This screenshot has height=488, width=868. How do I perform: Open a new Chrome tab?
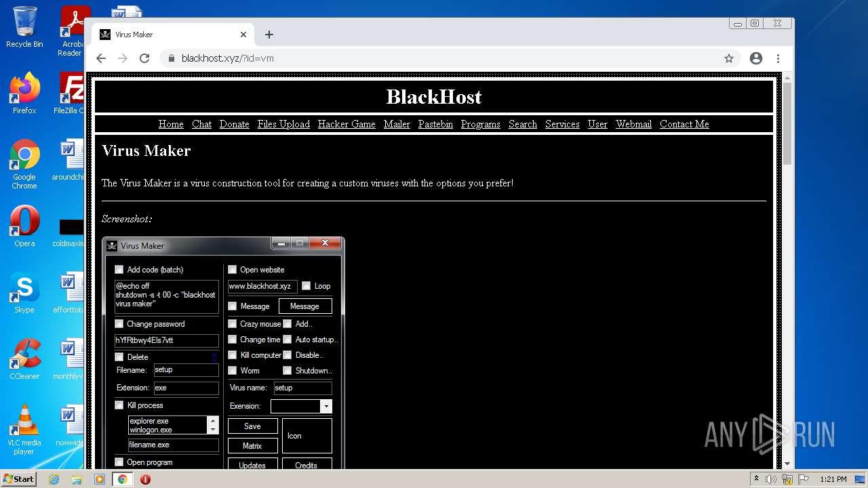[269, 35]
